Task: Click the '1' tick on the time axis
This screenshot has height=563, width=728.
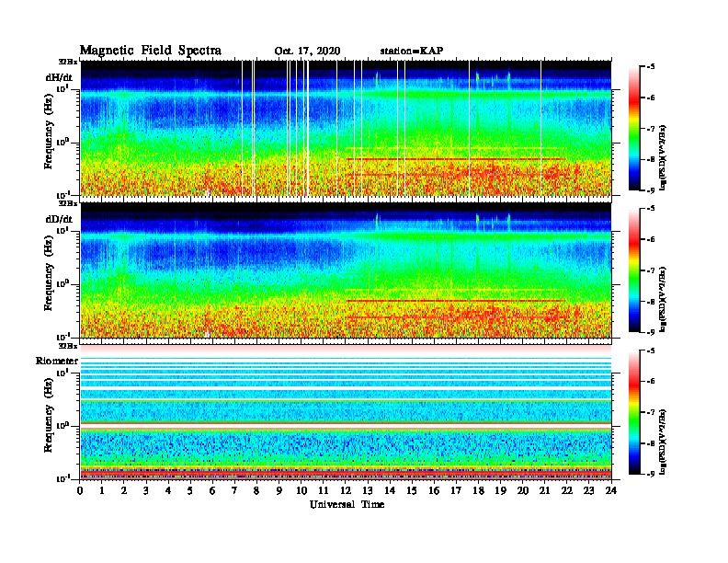Action: click(102, 490)
